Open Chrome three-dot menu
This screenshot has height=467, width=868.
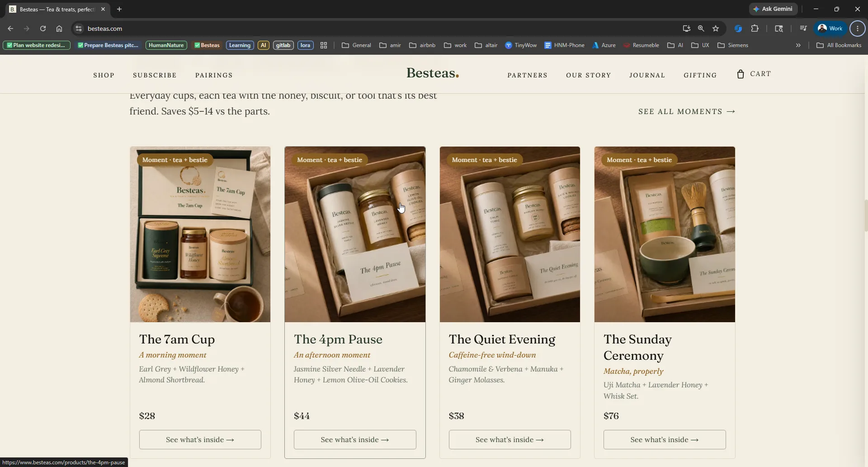pos(857,29)
